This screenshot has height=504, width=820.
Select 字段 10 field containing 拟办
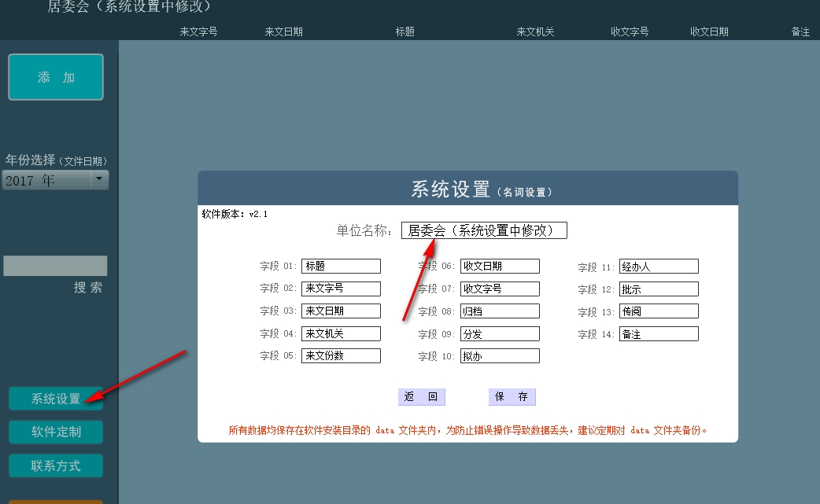tap(500, 355)
